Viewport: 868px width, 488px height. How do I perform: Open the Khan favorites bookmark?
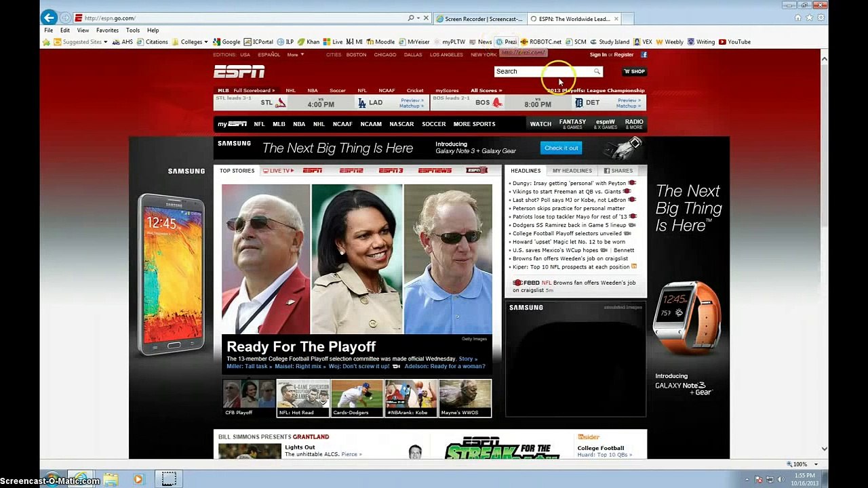pos(308,42)
